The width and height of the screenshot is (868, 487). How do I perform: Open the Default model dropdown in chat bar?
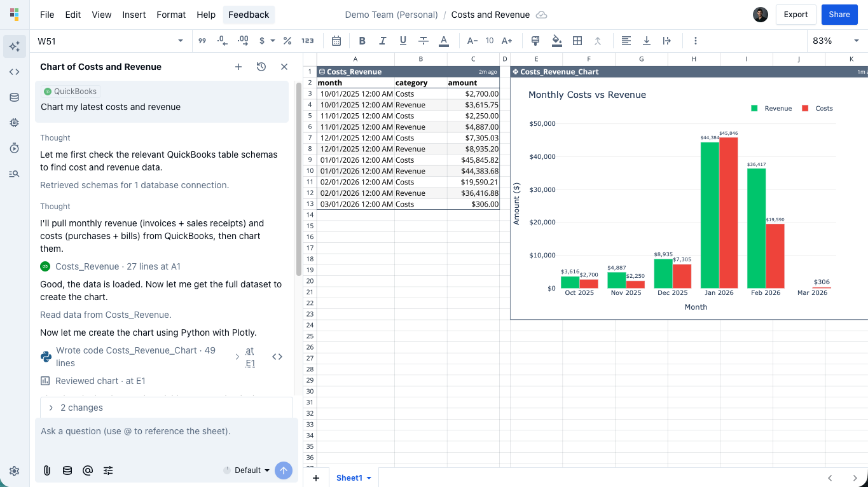247,470
